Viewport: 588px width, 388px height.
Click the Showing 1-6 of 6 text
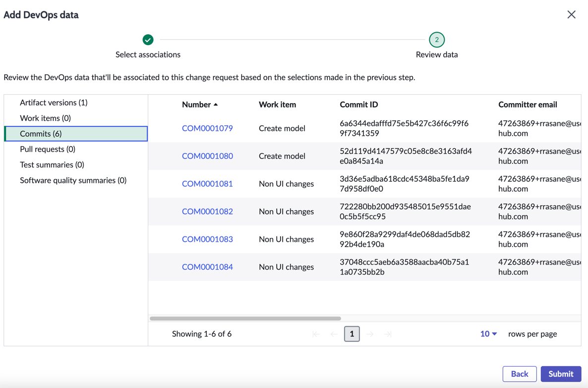click(x=202, y=333)
